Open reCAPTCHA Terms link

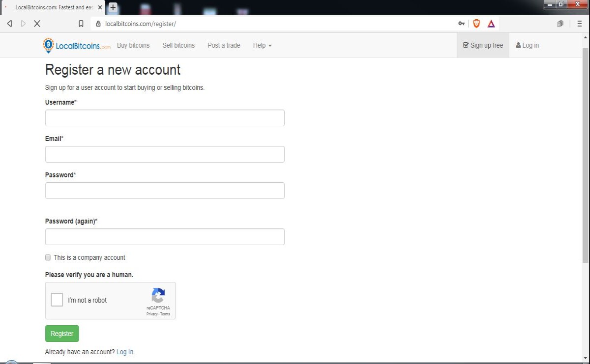[x=165, y=314]
